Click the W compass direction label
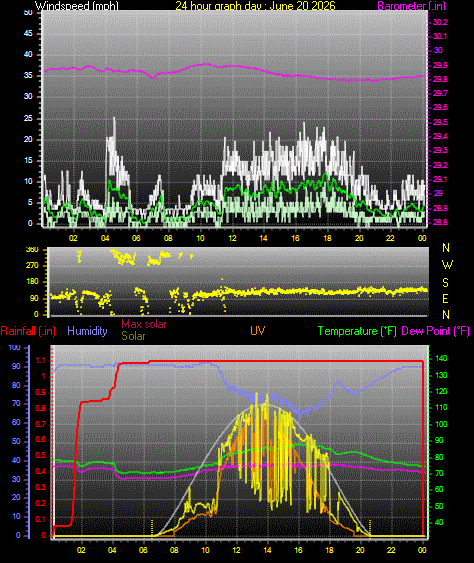This screenshot has height=563, width=474. pyautogui.click(x=447, y=265)
